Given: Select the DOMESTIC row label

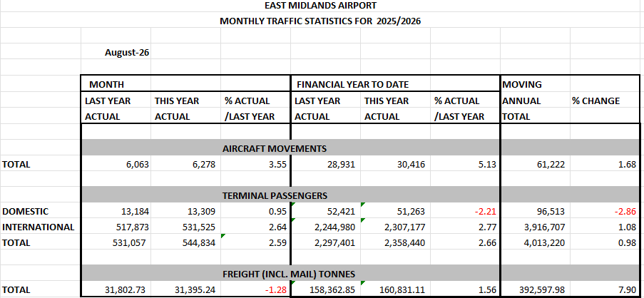Looking at the screenshot, I should [26, 212].
